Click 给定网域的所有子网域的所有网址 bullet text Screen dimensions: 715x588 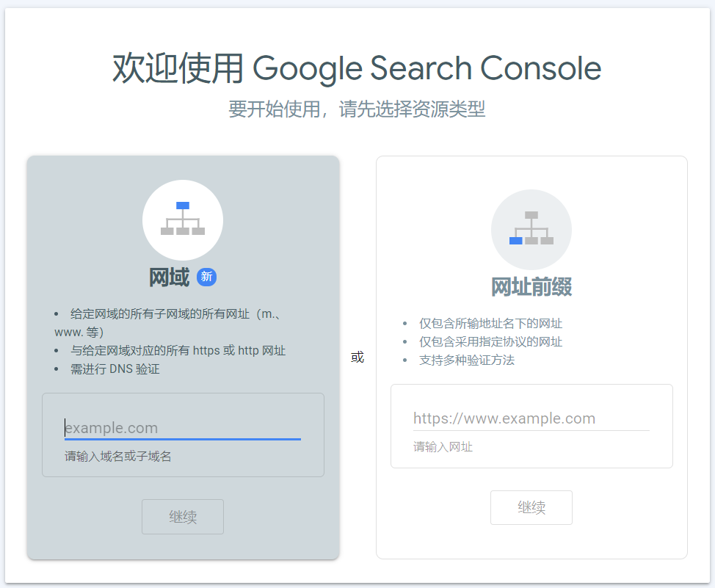167,323
